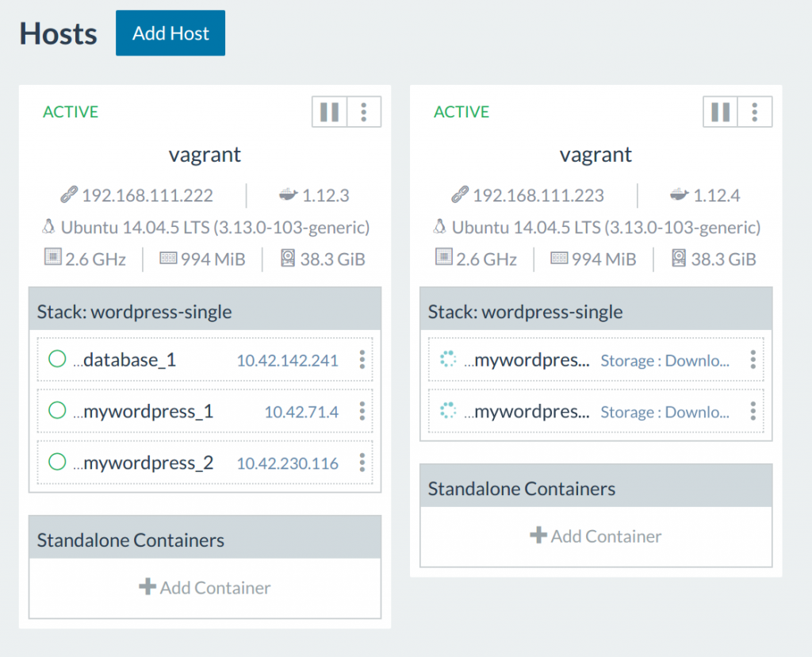Open the database_1 container actions menu
The height and width of the screenshot is (657, 812).
point(362,360)
